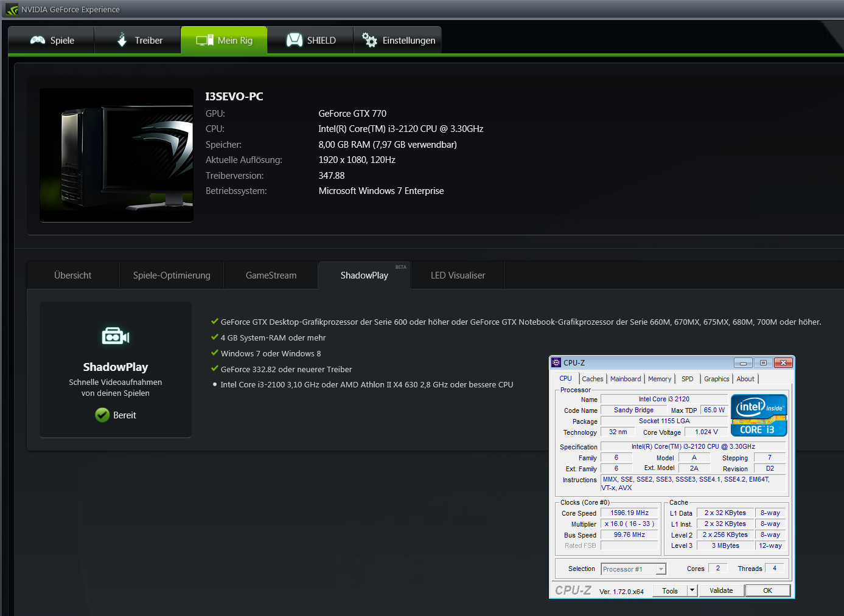The image size is (844, 616).
Task: Click the 8,00 GB RAM memory value
Action: [x=388, y=145]
